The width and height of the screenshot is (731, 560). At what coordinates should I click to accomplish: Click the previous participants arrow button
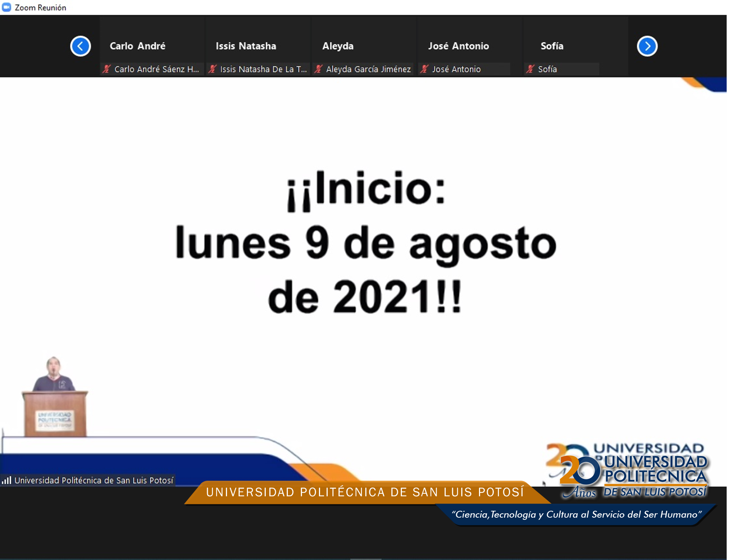point(80,46)
